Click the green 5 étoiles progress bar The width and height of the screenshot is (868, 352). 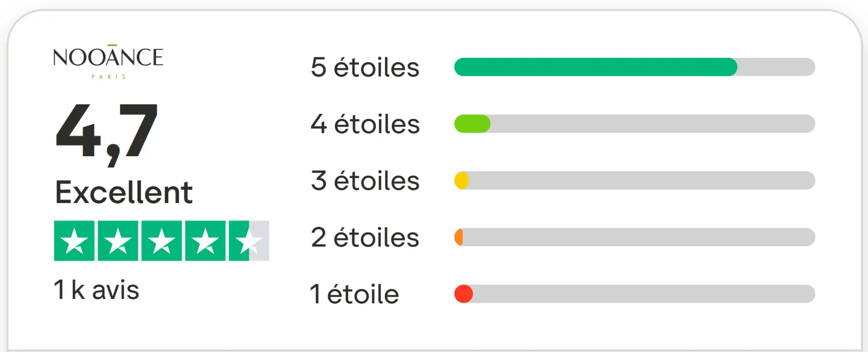tap(596, 67)
